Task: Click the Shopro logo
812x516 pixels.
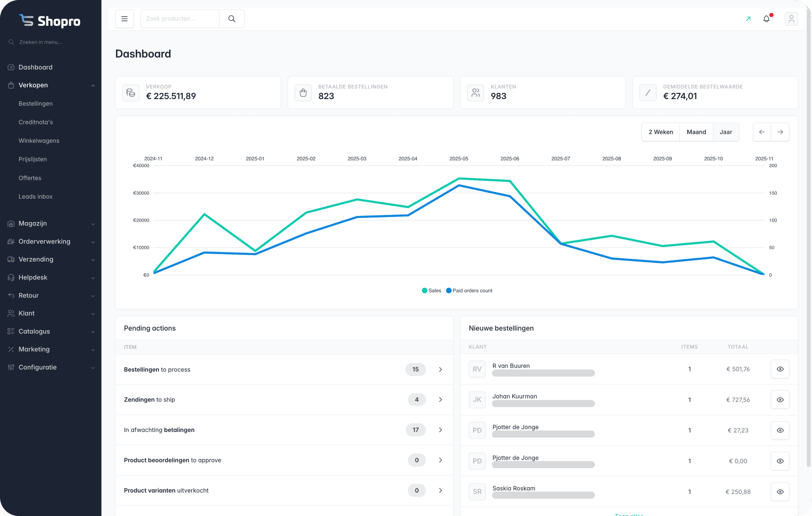Action: [50, 21]
